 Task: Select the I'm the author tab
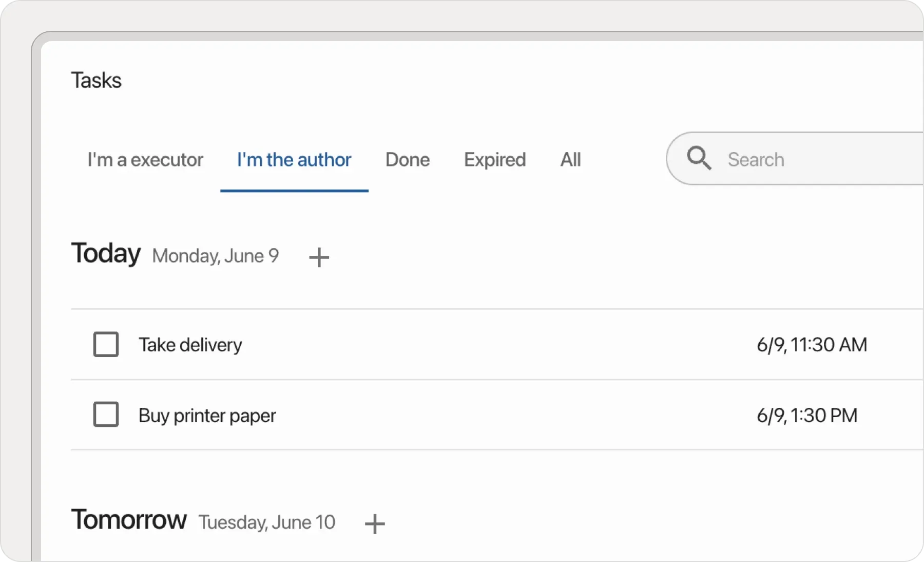(294, 160)
